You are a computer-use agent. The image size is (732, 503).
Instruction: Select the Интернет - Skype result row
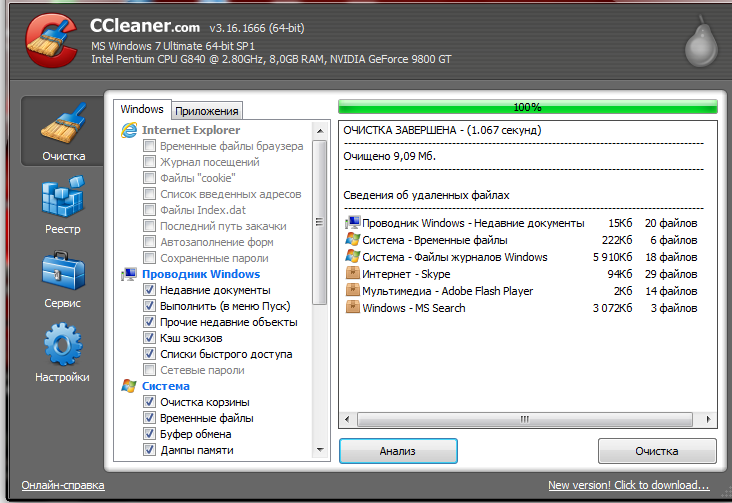point(521,274)
